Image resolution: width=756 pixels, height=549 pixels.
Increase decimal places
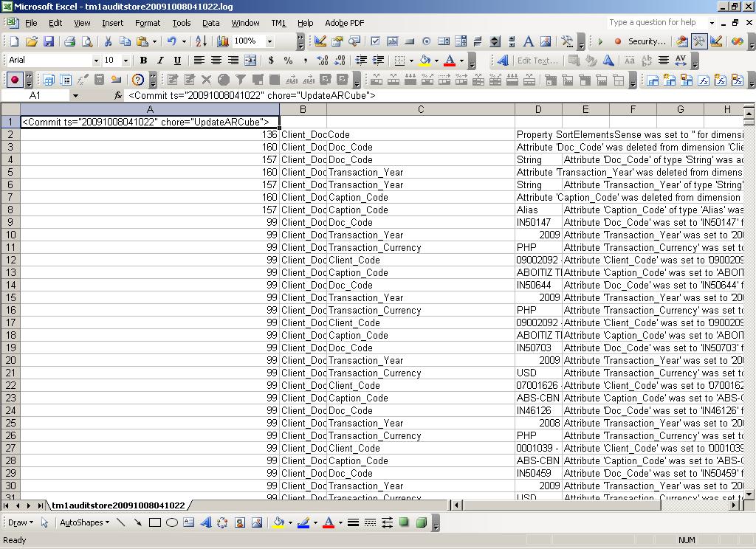point(322,61)
